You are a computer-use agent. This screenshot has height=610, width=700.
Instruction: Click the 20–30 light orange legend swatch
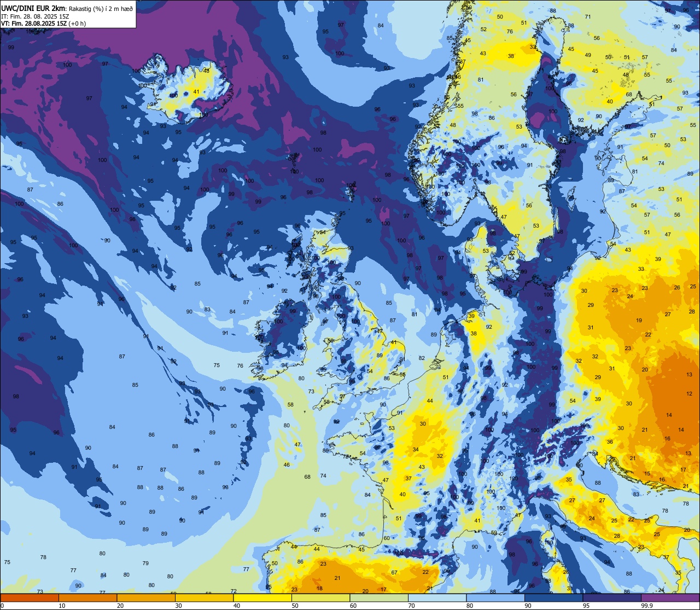(x=145, y=597)
